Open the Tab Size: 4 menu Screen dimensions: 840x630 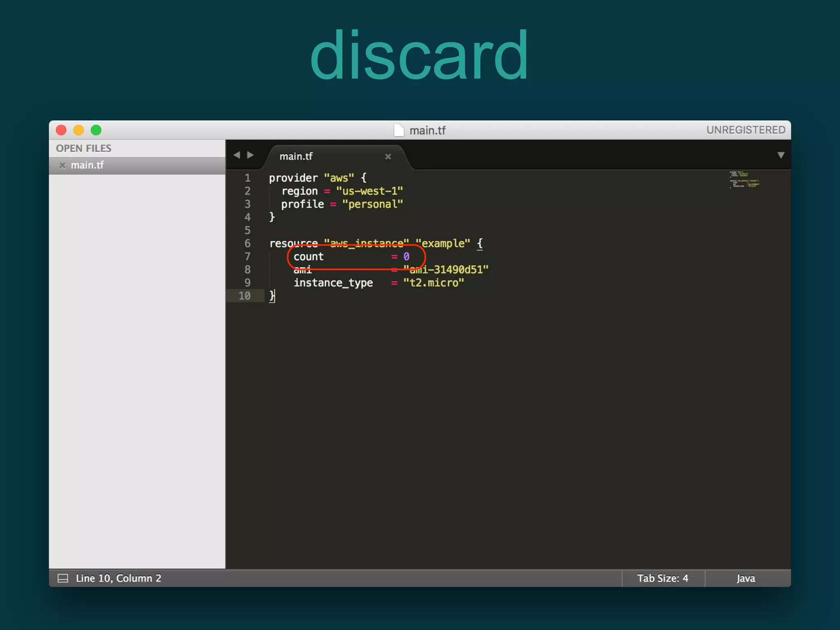(x=663, y=578)
